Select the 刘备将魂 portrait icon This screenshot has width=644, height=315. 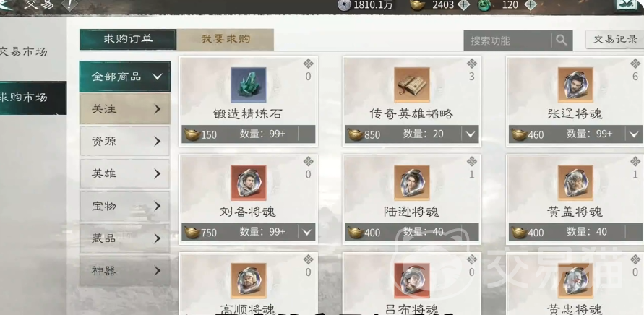[249, 183]
